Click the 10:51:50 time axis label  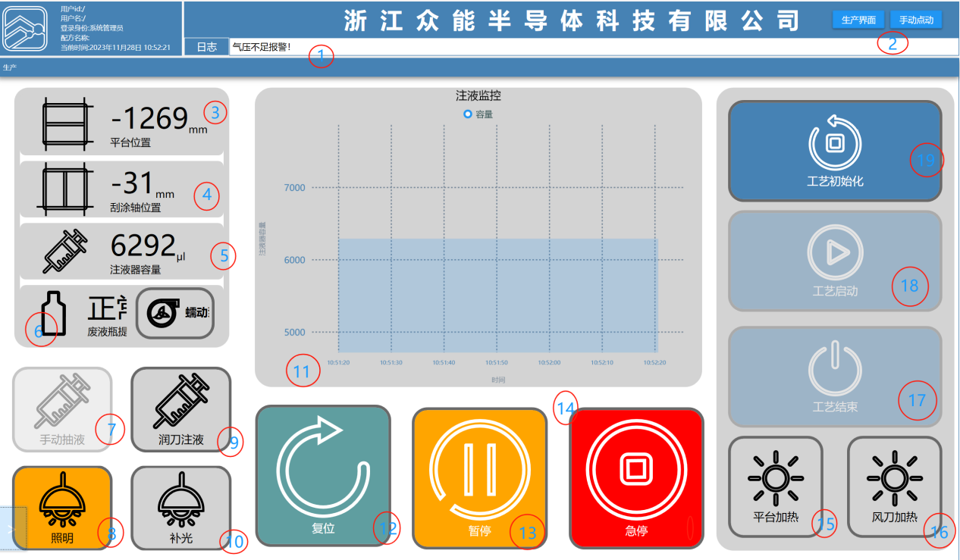point(497,363)
